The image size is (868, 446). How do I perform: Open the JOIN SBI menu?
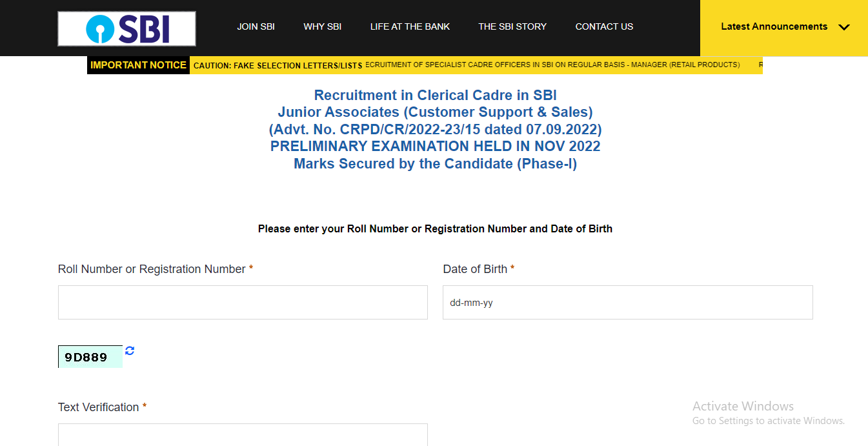point(256,26)
